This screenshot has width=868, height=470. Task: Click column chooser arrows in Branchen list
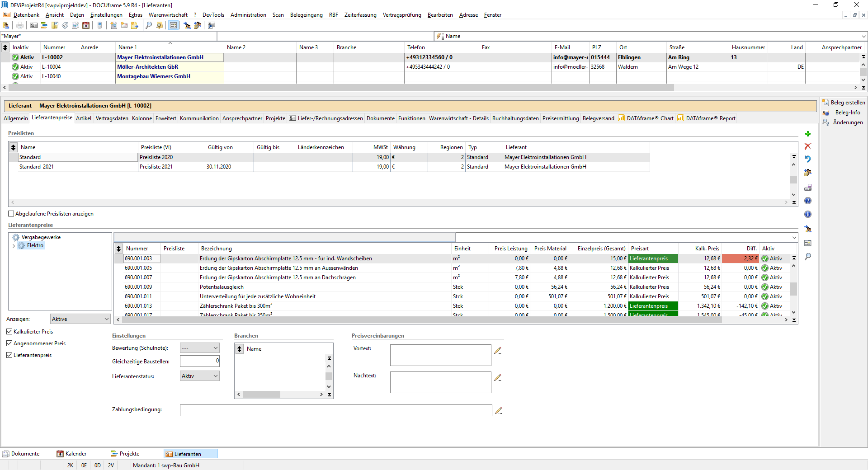240,349
